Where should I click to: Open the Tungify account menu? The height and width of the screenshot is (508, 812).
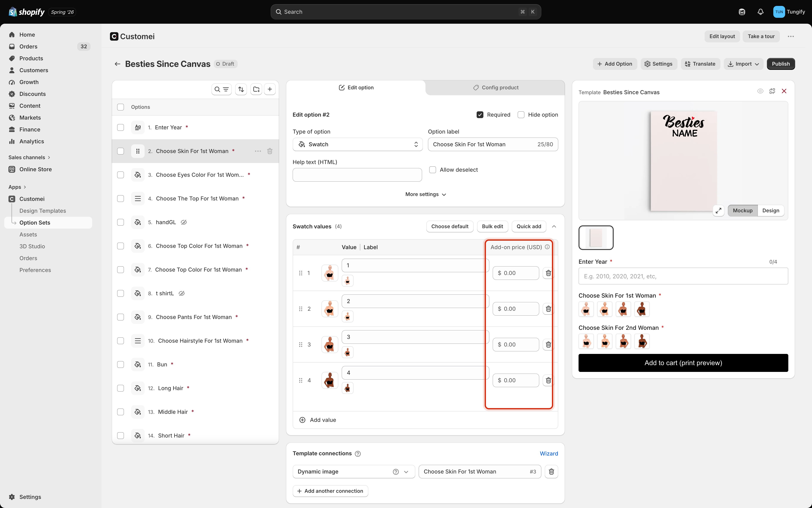789,12
